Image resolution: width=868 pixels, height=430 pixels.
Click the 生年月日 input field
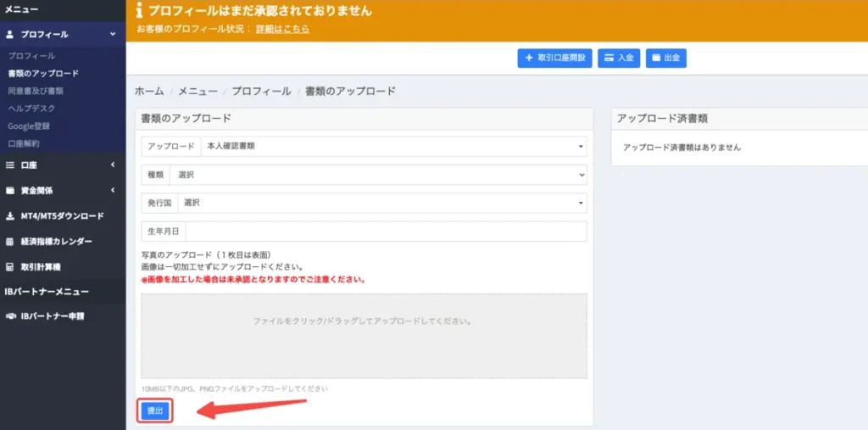pos(387,232)
